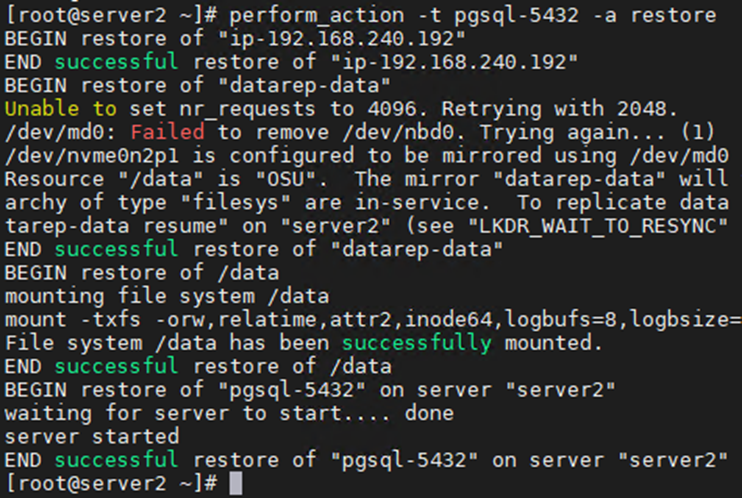Click the '/dev/md0: Failed to remove /dev/nbd0' line

click(360, 133)
